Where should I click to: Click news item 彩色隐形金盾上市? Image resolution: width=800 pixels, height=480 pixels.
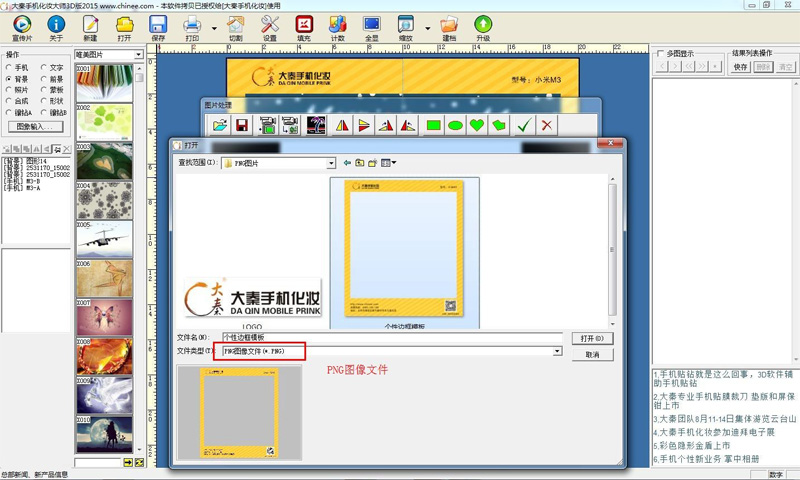click(692, 445)
